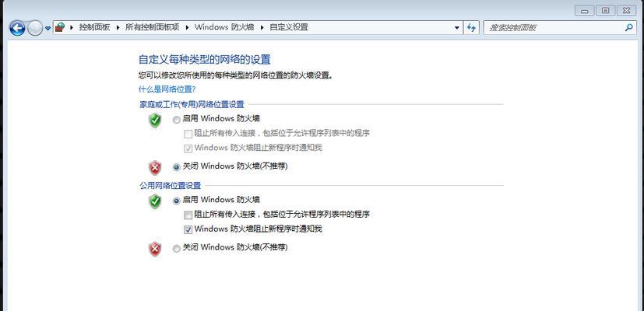Click disabled 通知我 checkbox under home network
This screenshot has height=311, width=644.
pyautogui.click(x=188, y=149)
